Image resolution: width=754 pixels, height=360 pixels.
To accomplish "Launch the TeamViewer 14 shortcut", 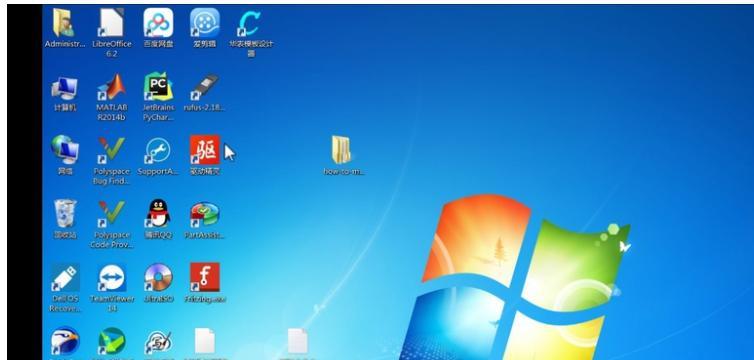I will click(x=112, y=277).
